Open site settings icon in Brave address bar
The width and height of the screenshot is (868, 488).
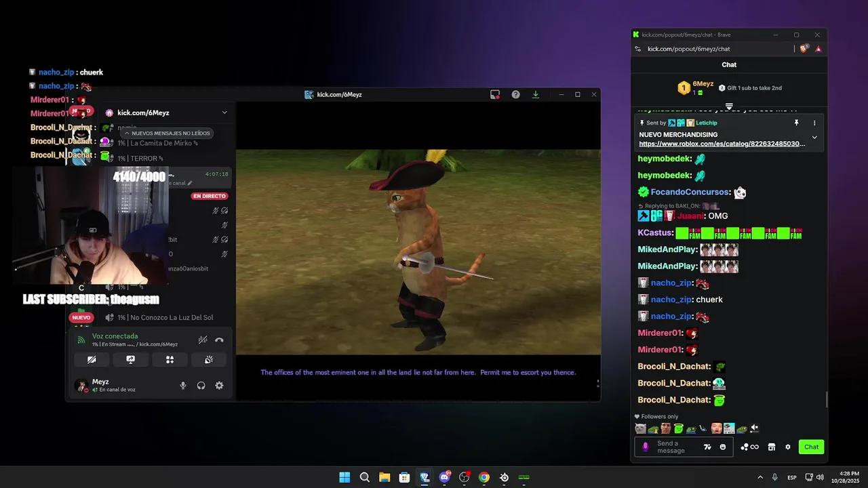point(637,49)
